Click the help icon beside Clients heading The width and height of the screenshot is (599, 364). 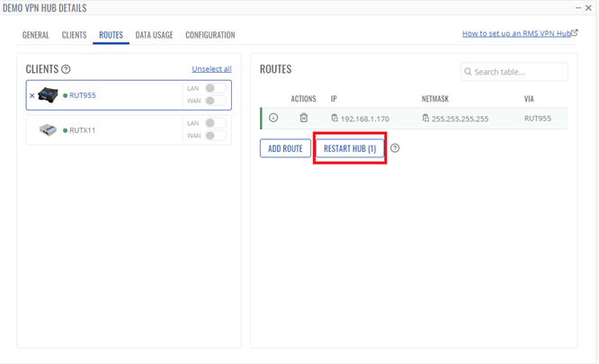point(66,69)
